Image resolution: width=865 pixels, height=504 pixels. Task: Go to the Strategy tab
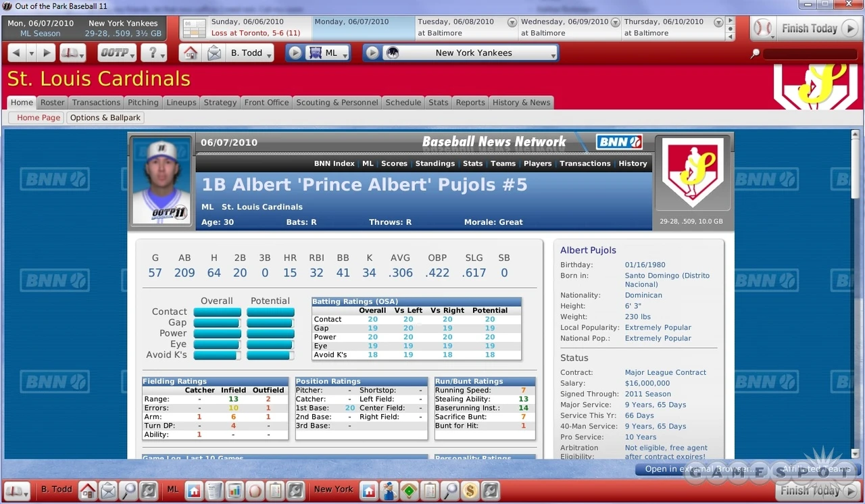coord(220,103)
